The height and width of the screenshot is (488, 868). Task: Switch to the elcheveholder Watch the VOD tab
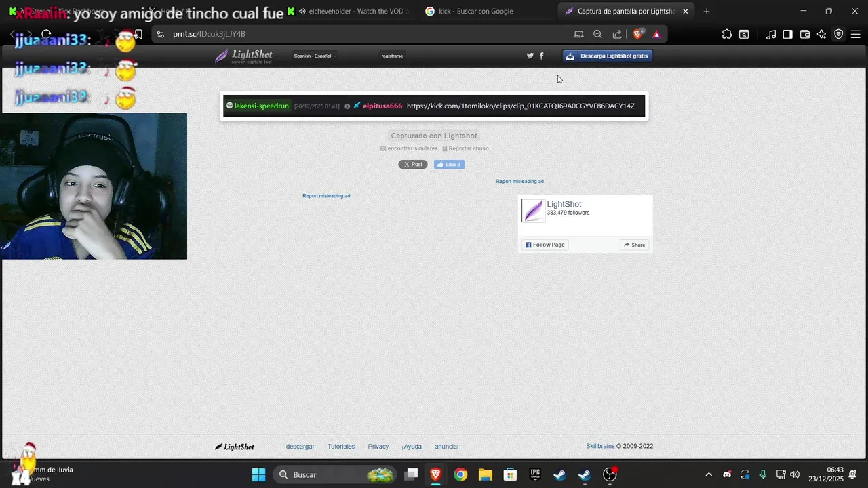353,11
